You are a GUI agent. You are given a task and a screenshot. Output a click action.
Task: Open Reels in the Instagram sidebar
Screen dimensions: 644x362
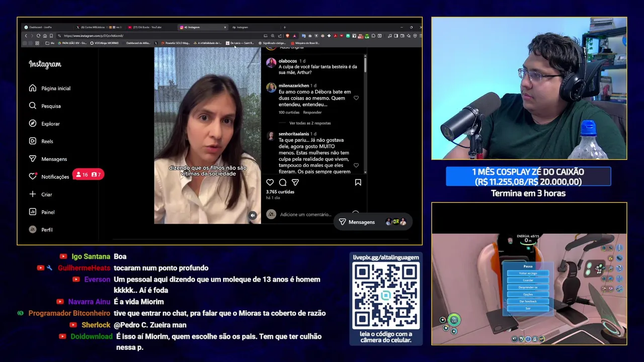[x=41, y=141]
